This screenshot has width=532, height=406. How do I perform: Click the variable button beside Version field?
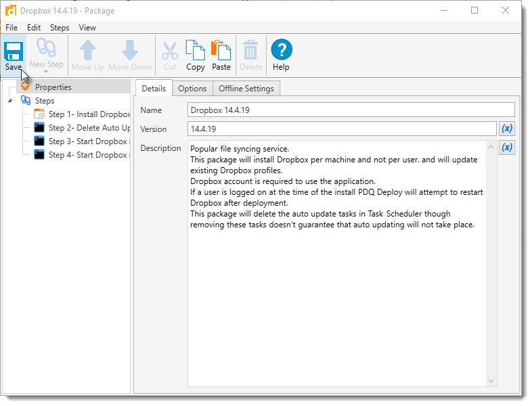click(x=506, y=129)
